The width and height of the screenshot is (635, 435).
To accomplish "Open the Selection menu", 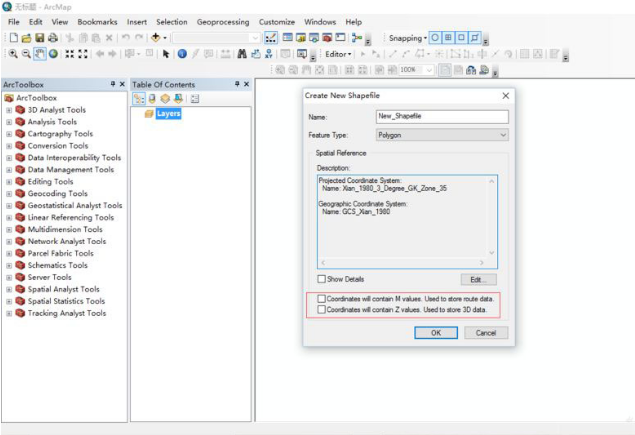I will (x=172, y=22).
